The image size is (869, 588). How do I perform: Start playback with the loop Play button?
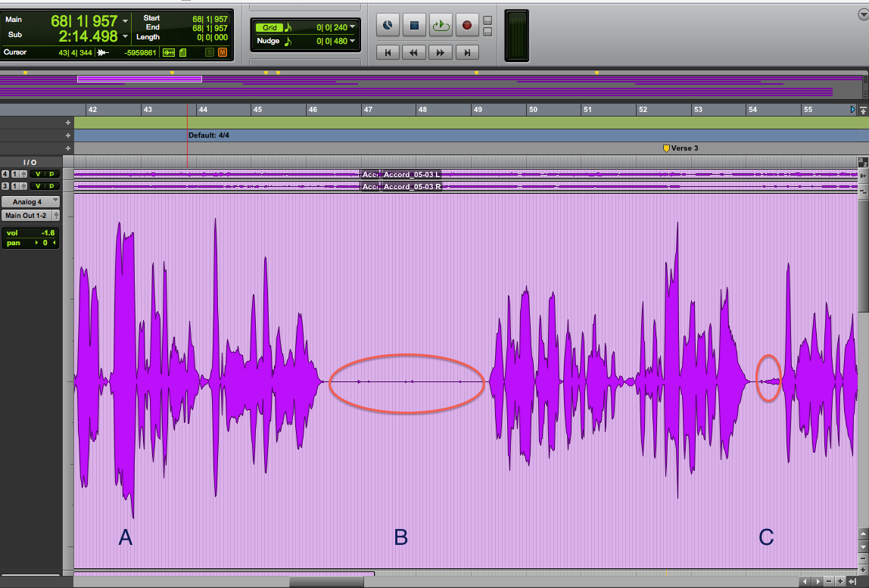point(441,25)
